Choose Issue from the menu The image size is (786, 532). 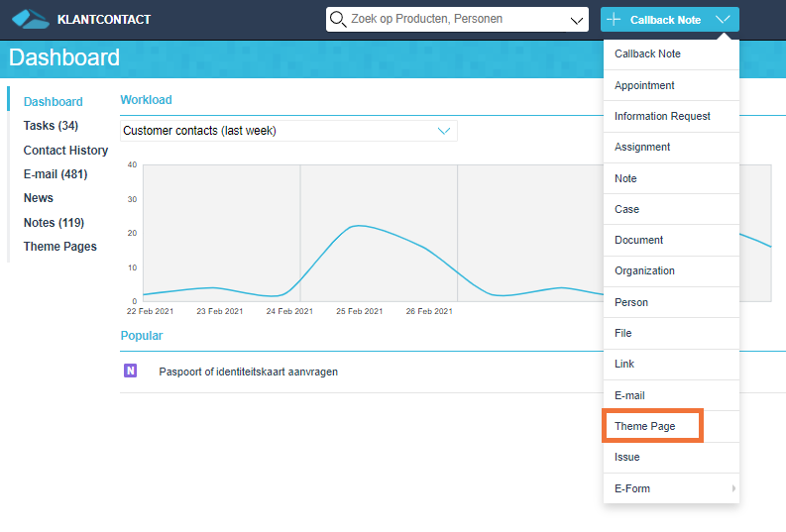[x=671, y=458]
